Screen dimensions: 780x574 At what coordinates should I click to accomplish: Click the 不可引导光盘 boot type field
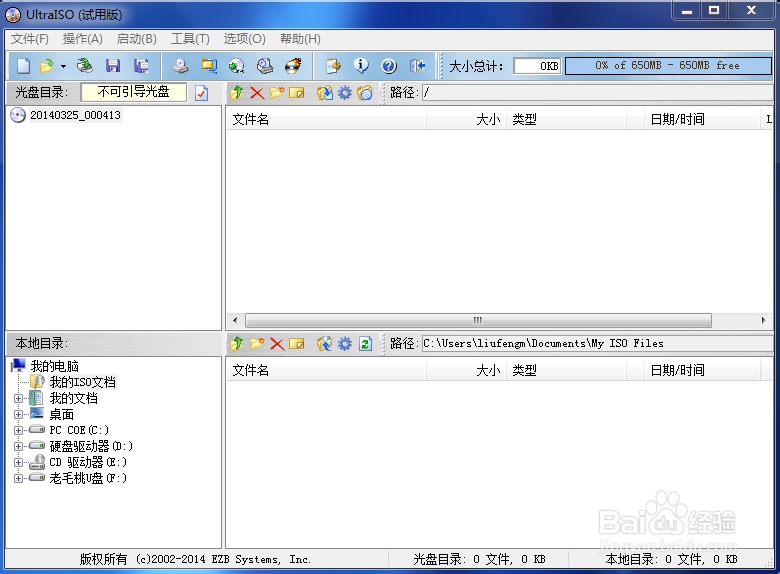point(133,92)
